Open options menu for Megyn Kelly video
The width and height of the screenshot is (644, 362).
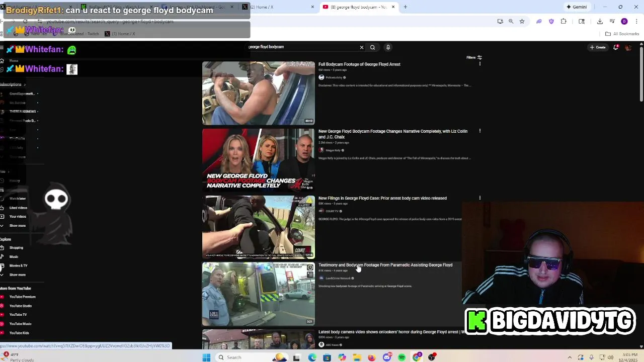479,131
